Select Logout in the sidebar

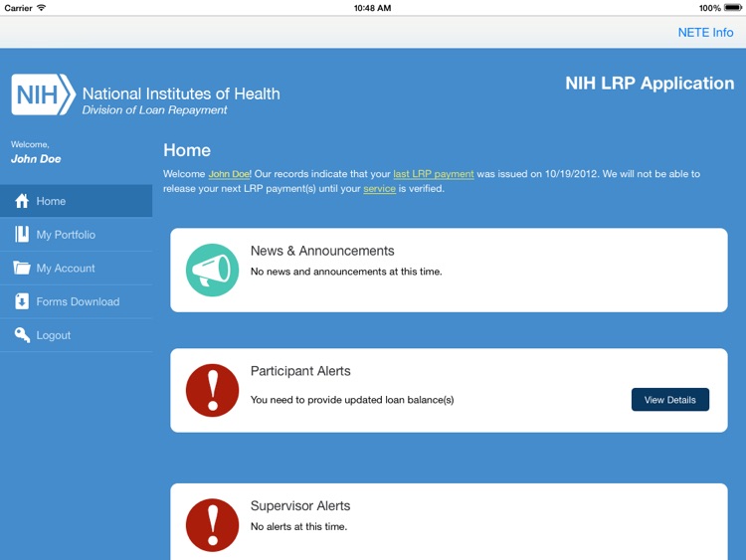pos(77,335)
